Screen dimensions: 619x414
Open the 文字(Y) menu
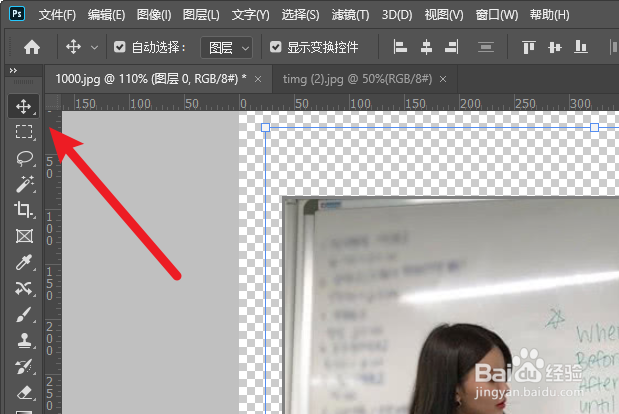(251, 15)
